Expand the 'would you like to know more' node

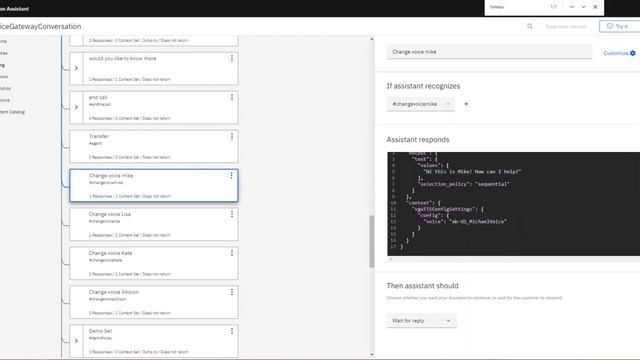pos(76,68)
